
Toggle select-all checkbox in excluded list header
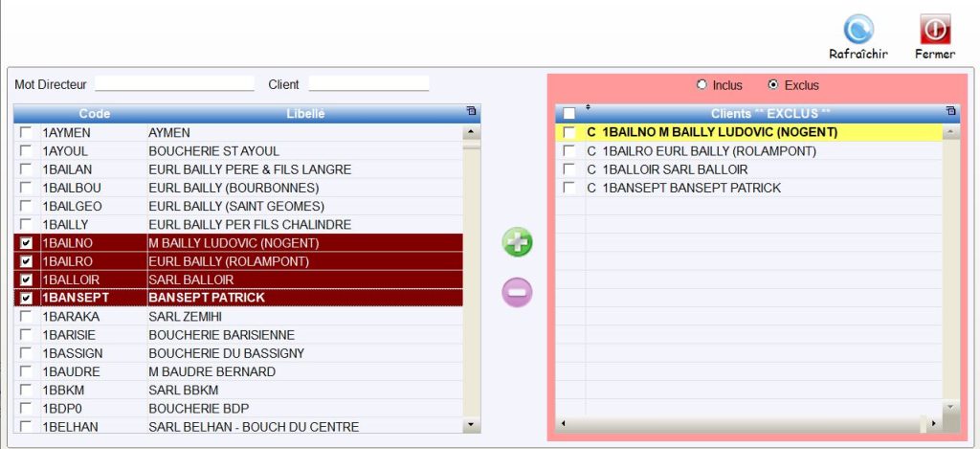569,114
